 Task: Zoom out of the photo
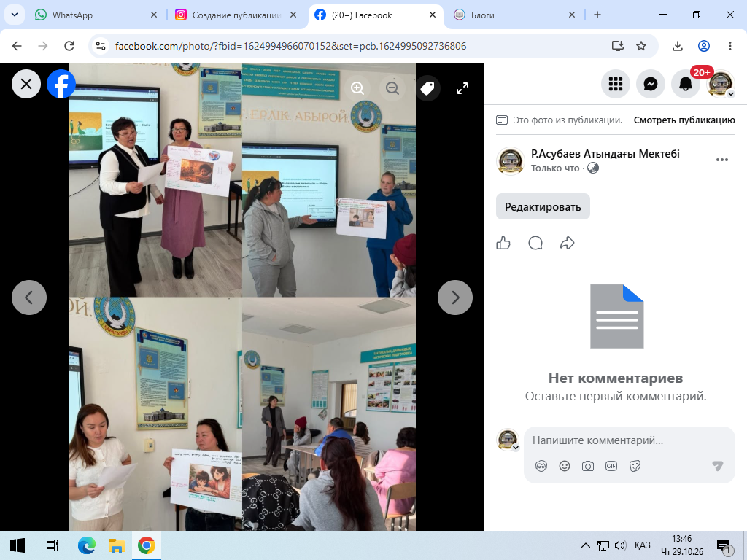(x=392, y=88)
